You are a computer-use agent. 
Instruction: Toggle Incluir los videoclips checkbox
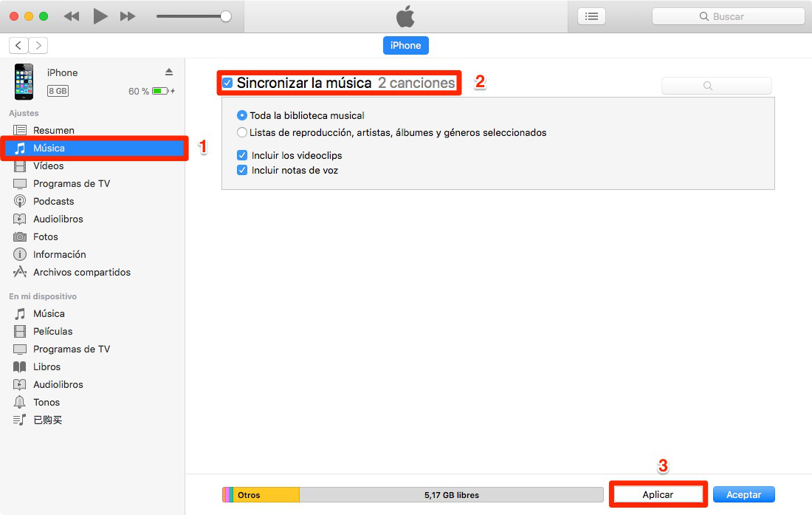click(242, 155)
